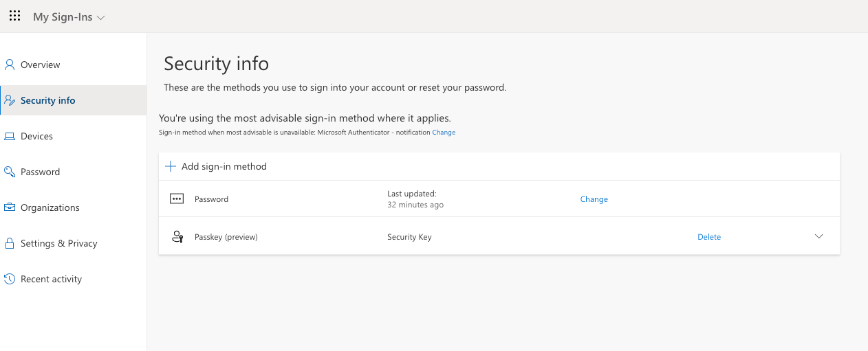Click the Password row dots icon

(177, 199)
